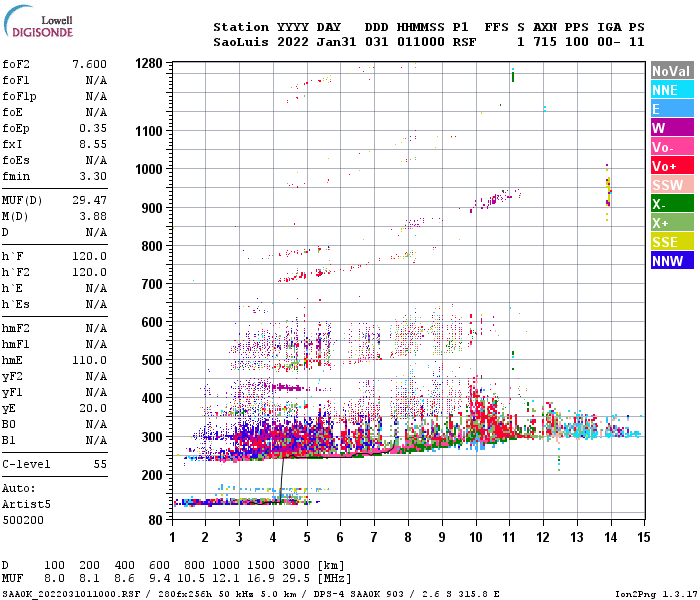Click the 011000 time value in header
Viewport: 700px width, 600px height.
tap(421, 42)
